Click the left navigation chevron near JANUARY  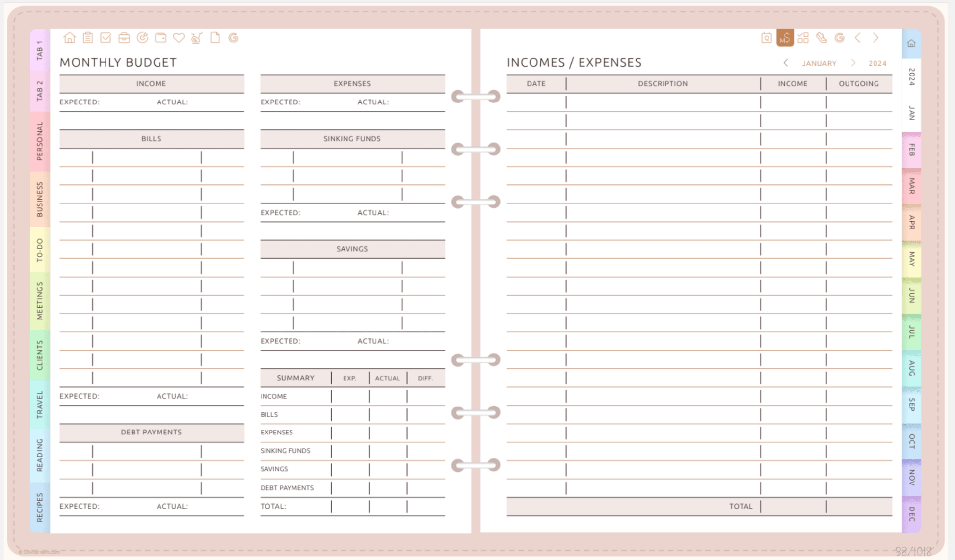[786, 63]
